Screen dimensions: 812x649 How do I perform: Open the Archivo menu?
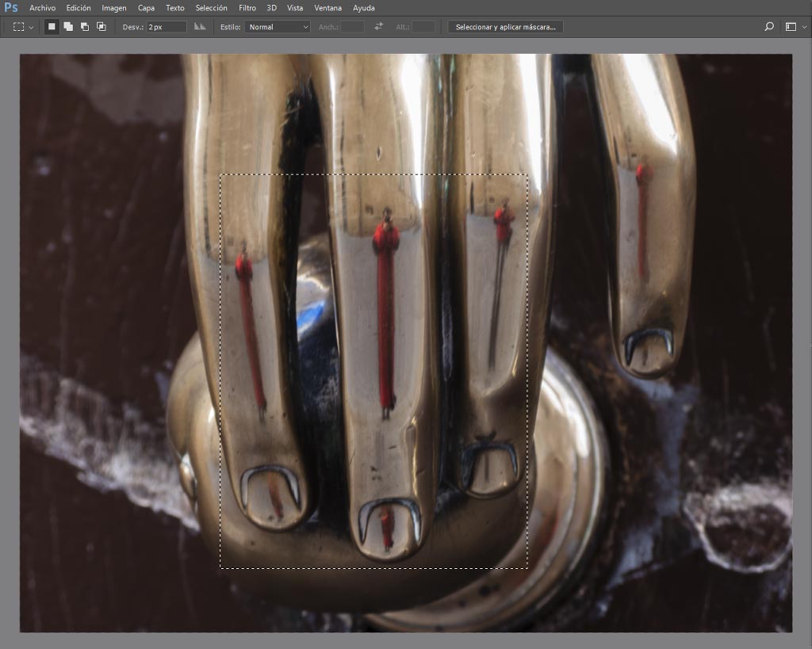point(43,8)
